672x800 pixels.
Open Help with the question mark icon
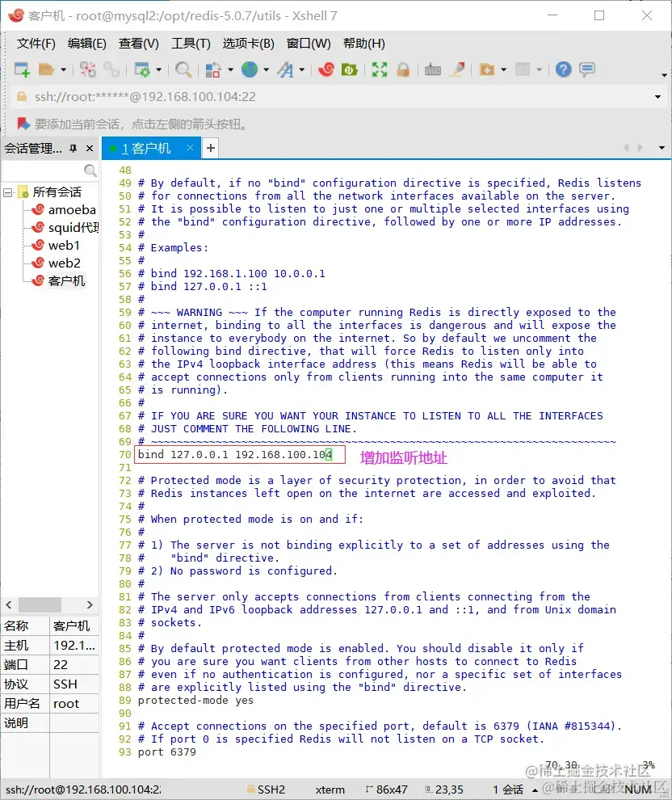564,69
